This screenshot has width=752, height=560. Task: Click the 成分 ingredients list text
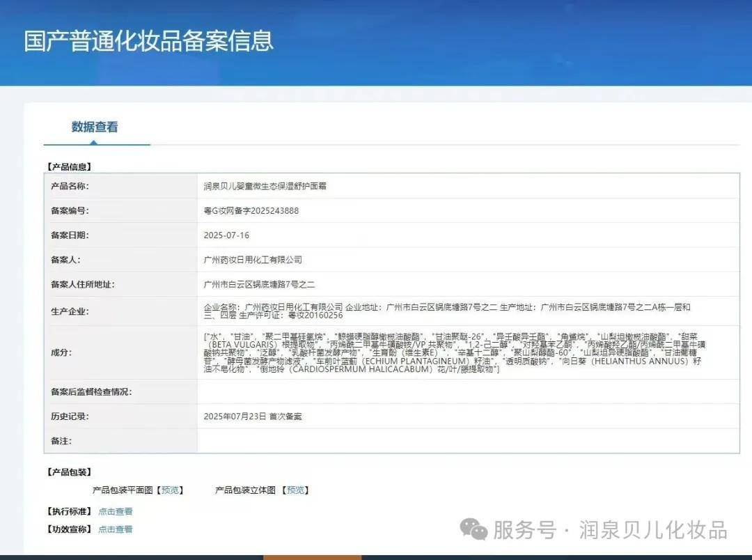[453, 352]
